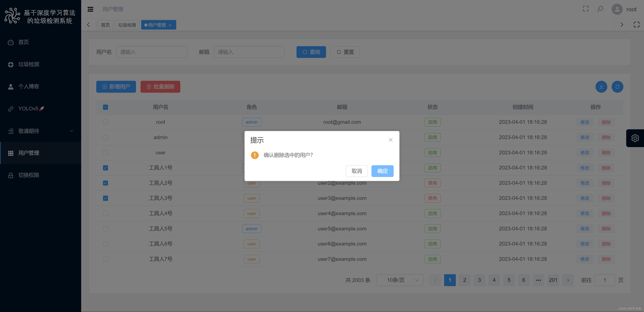Viewport: 644px width, 312px height.
Task: Click 删除 for 工具人2号
Action: coord(606,183)
